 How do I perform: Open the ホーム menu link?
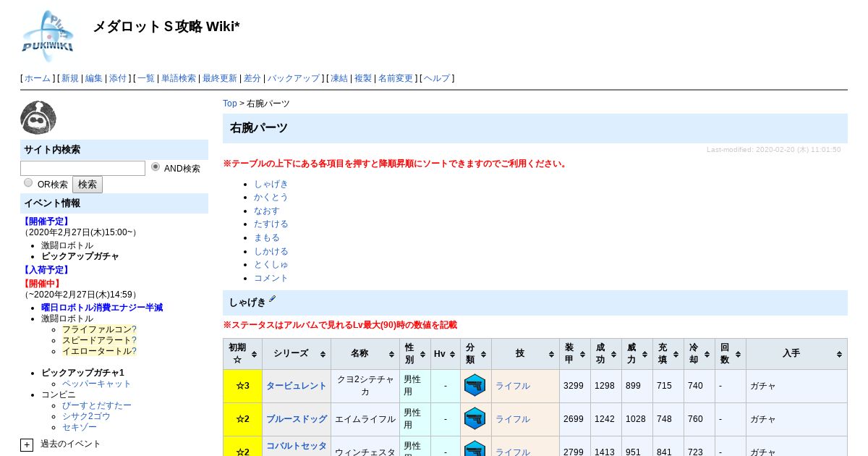[x=38, y=78]
